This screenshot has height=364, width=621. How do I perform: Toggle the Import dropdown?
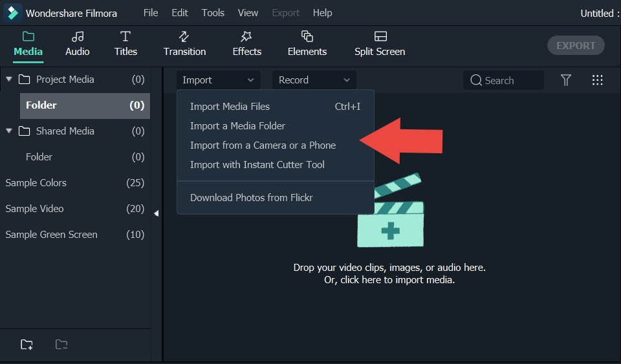click(x=218, y=80)
